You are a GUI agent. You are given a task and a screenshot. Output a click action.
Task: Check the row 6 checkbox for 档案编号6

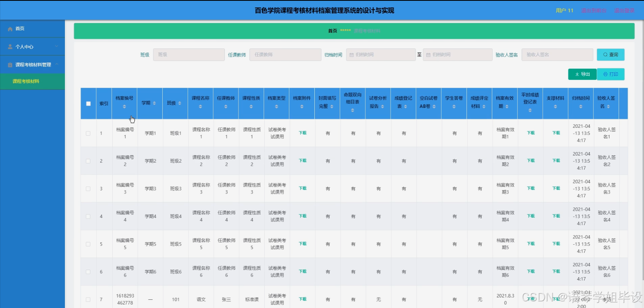click(88, 272)
